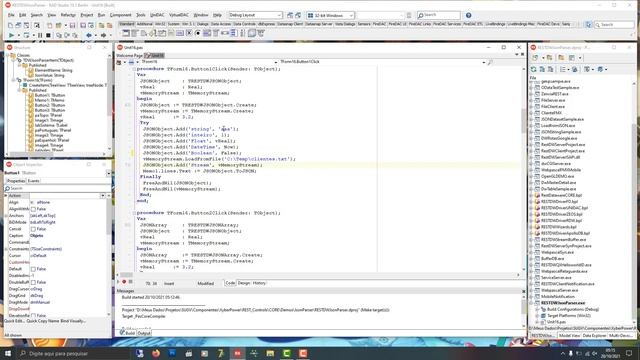Viewport: 640px width, 360px height.
Task: Click the black Forward navigation arrow
Action: click(x=103, y=36)
